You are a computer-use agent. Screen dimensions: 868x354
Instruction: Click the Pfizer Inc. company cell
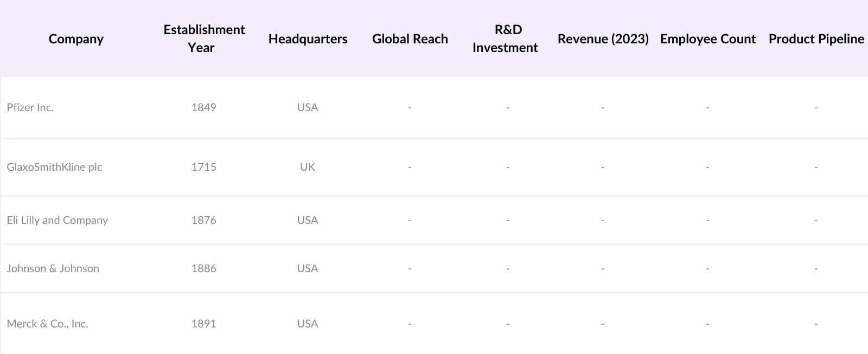[30, 107]
